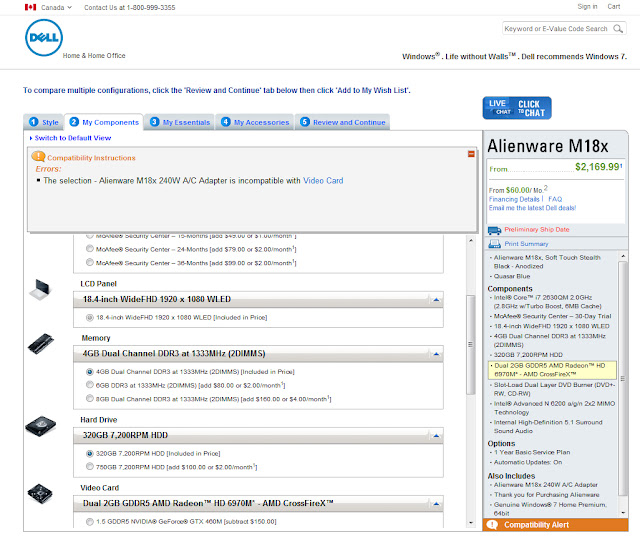Collapse the Hard Drive section arrow
640x538 pixels.
(x=436, y=436)
